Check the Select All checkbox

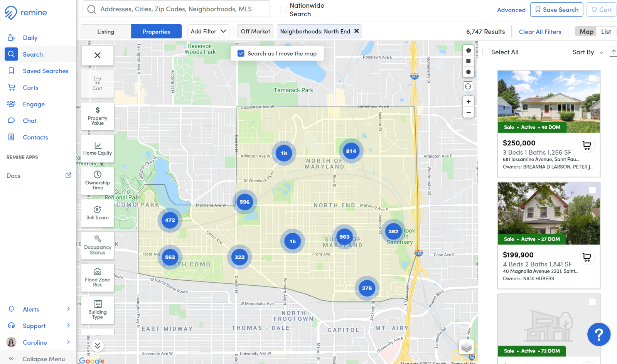(x=486, y=52)
